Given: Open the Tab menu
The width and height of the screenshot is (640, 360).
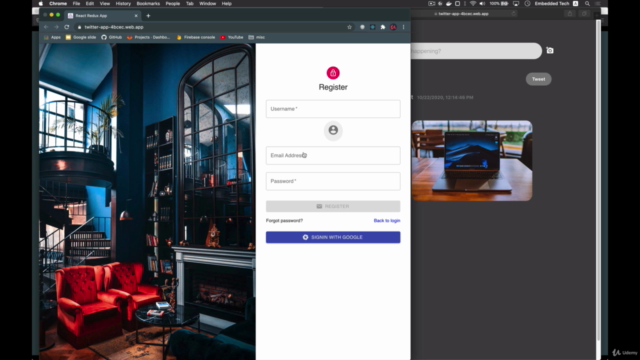Looking at the screenshot, I should tap(190, 4).
